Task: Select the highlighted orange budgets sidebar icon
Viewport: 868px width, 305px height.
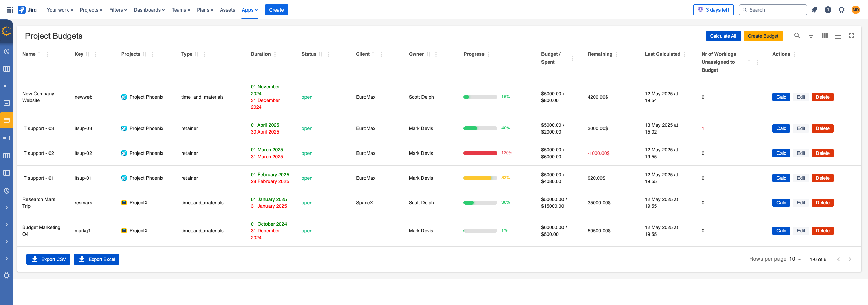Action: click(x=7, y=120)
